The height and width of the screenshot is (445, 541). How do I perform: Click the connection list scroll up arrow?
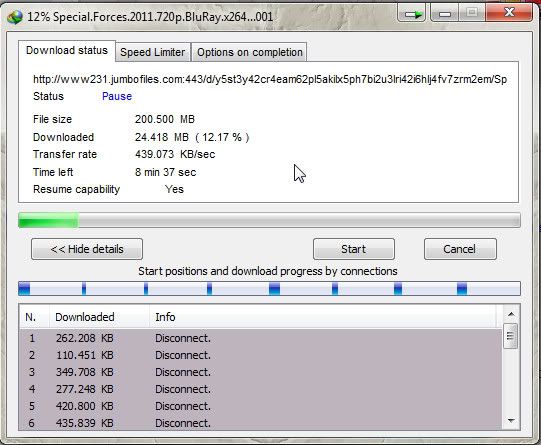(511, 314)
